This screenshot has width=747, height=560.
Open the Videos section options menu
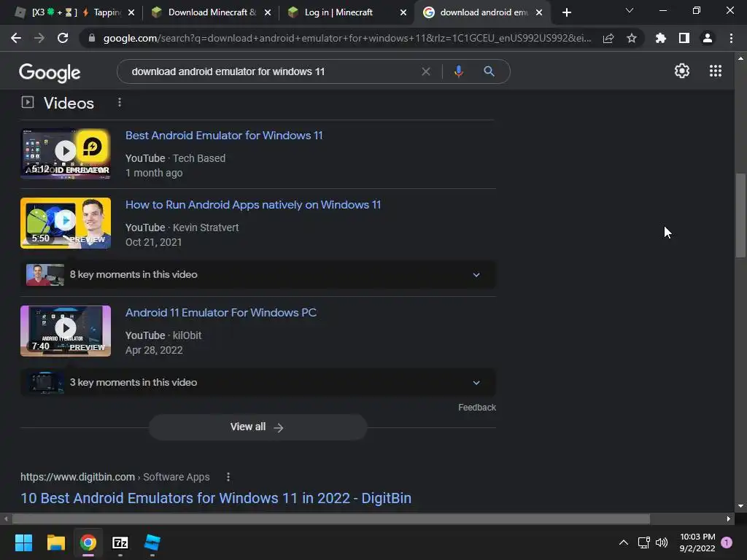point(120,102)
